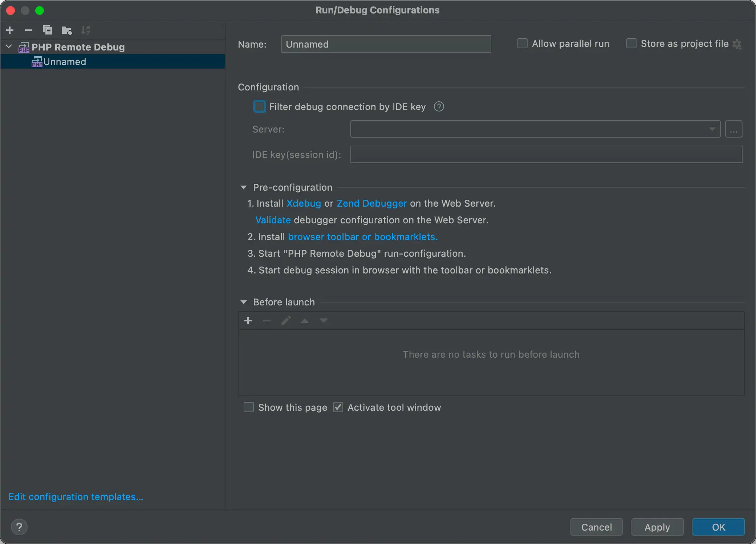Add a new run configuration
Viewport: 756px width, 544px height.
point(10,30)
